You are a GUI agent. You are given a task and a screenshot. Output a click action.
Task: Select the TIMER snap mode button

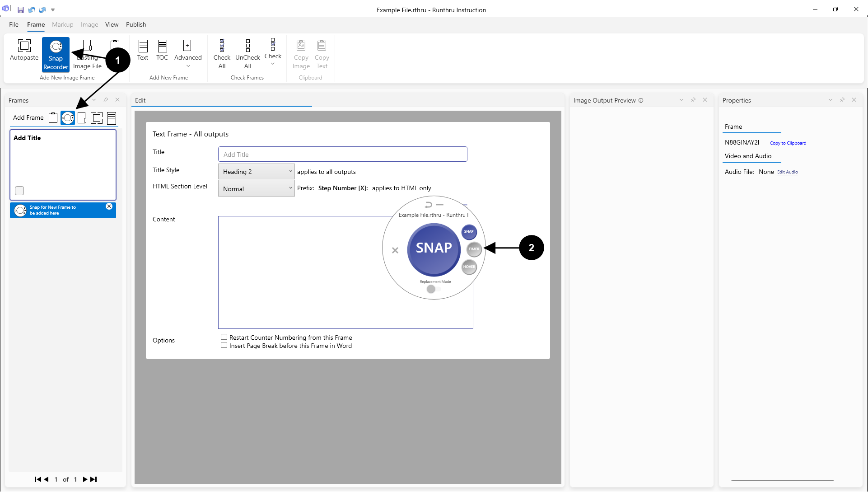474,249
